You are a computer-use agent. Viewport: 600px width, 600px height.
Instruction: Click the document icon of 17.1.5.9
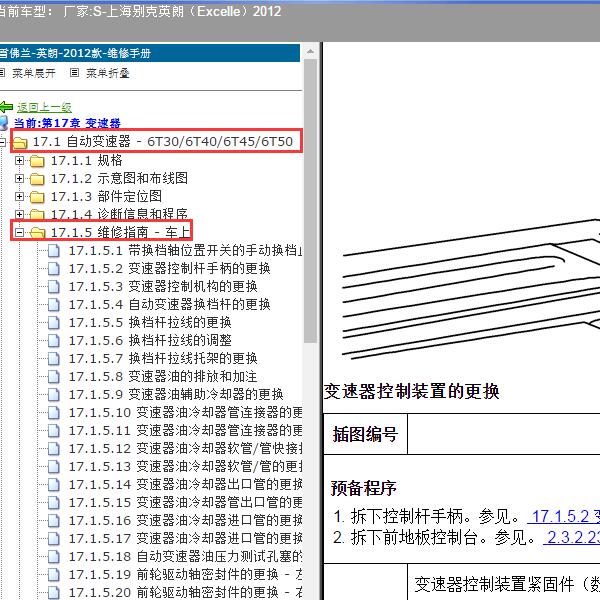54,395
